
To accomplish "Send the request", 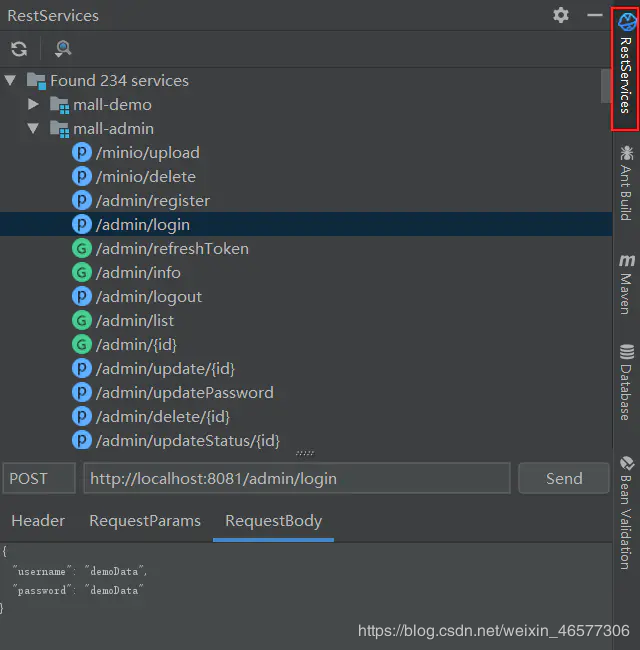I will point(564,478).
